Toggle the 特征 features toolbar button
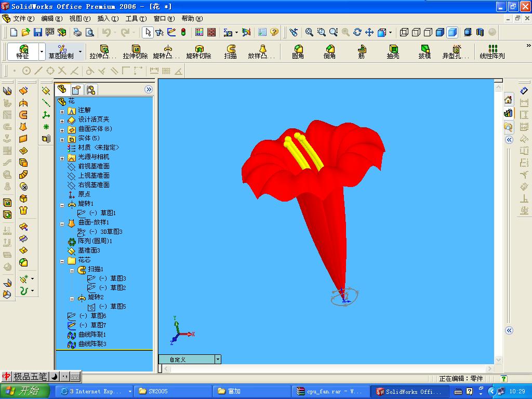 coord(23,52)
